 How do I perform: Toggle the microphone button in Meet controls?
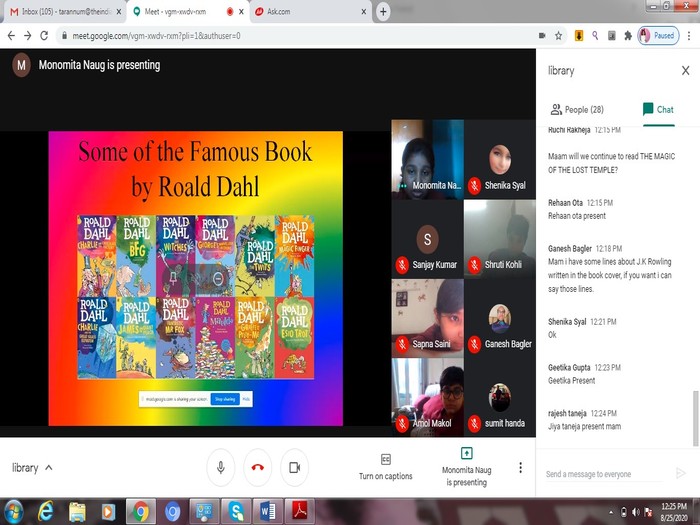click(x=221, y=467)
